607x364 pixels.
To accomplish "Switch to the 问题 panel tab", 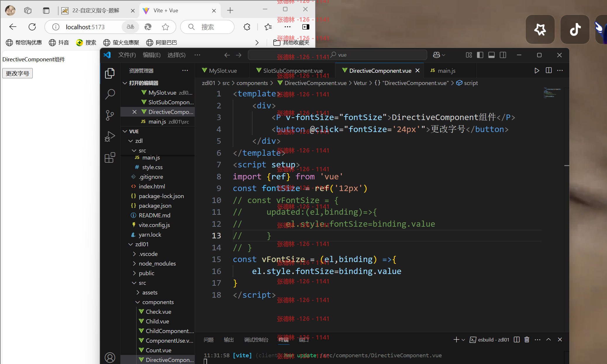I will [x=209, y=340].
